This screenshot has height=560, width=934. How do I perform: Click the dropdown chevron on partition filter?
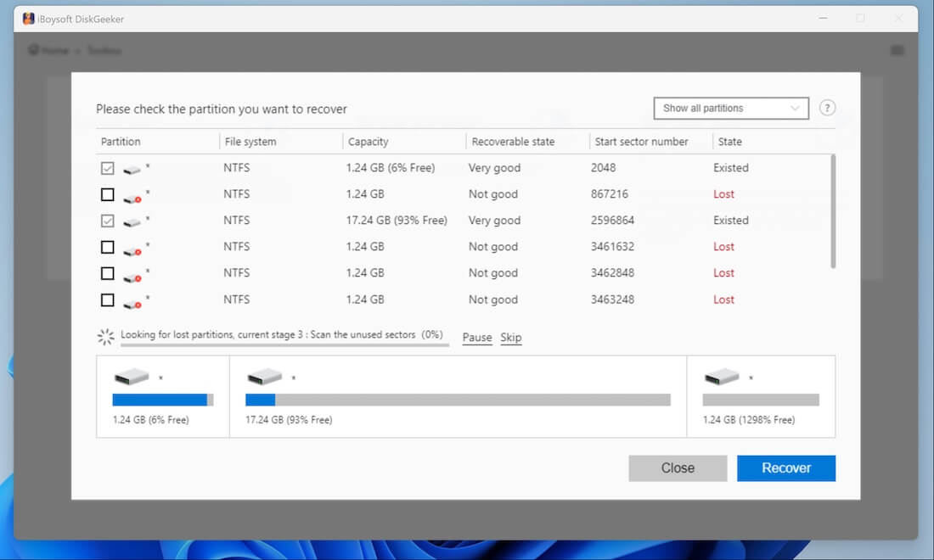tap(793, 108)
